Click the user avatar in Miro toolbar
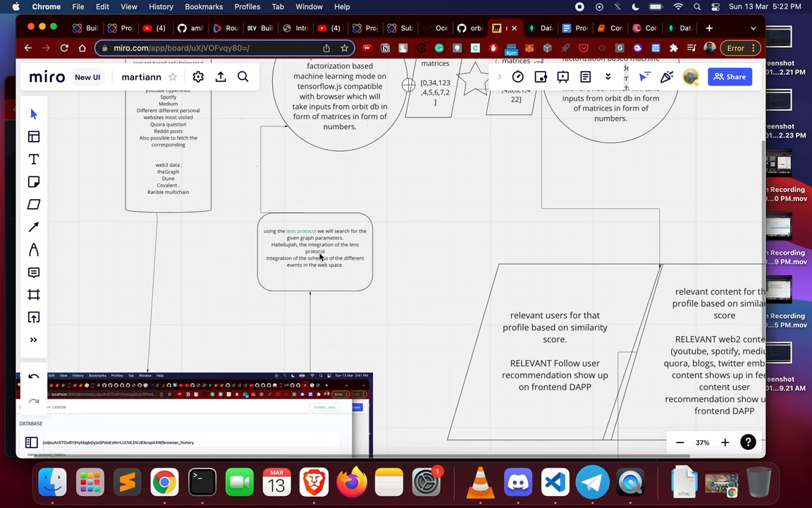This screenshot has height=508, width=812. (690, 77)
